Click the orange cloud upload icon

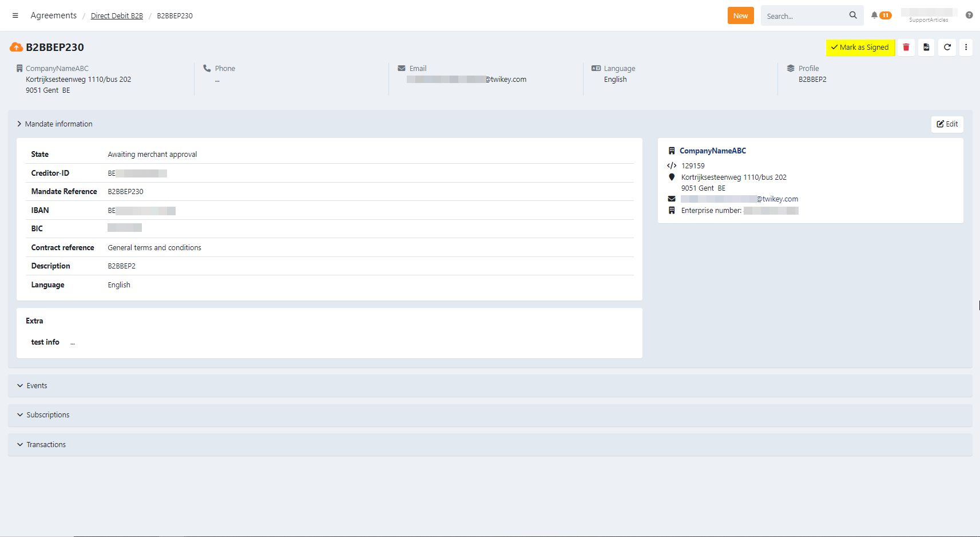16,48
